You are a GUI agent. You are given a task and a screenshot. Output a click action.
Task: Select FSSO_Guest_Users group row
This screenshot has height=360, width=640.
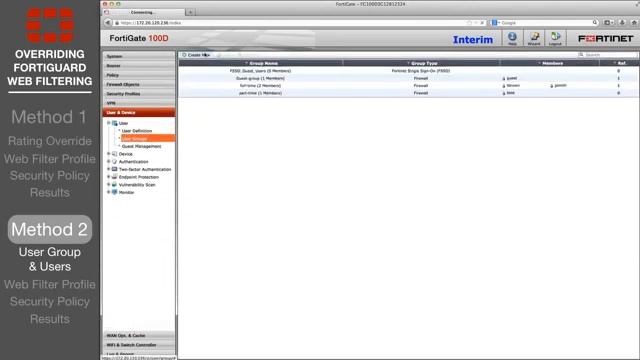409,71
